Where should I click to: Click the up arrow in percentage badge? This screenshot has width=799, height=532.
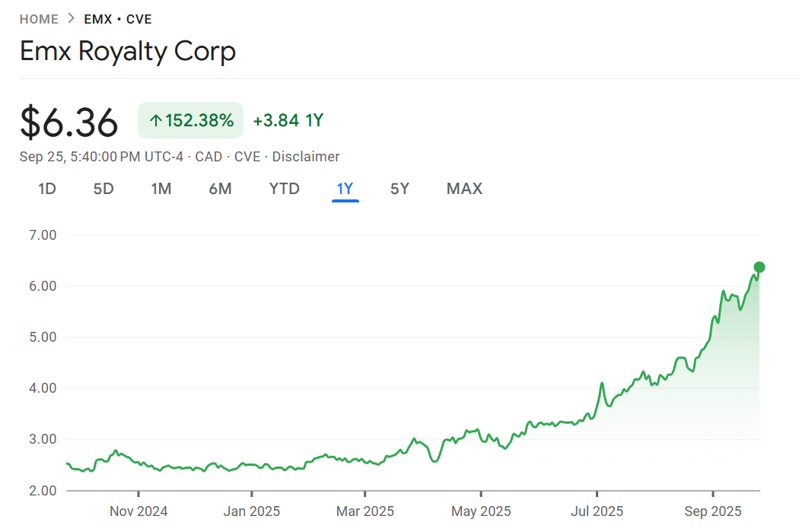(156, 120)
